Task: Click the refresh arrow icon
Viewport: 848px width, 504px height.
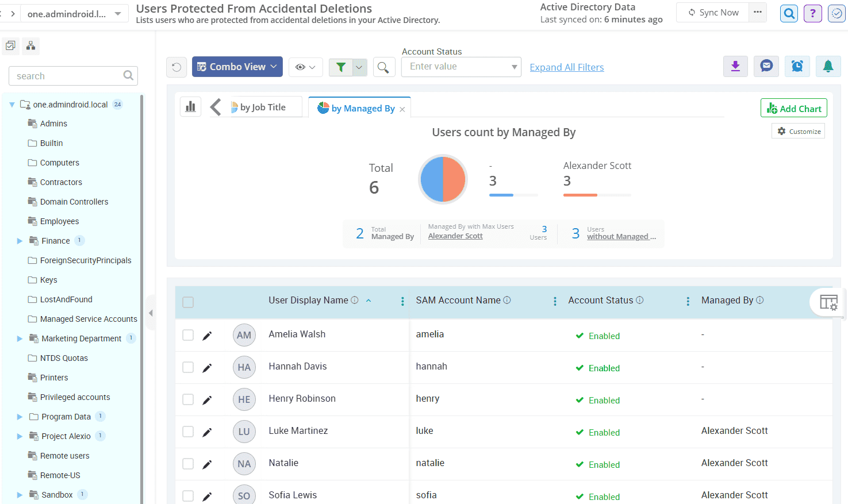Action: coord(176,67)
